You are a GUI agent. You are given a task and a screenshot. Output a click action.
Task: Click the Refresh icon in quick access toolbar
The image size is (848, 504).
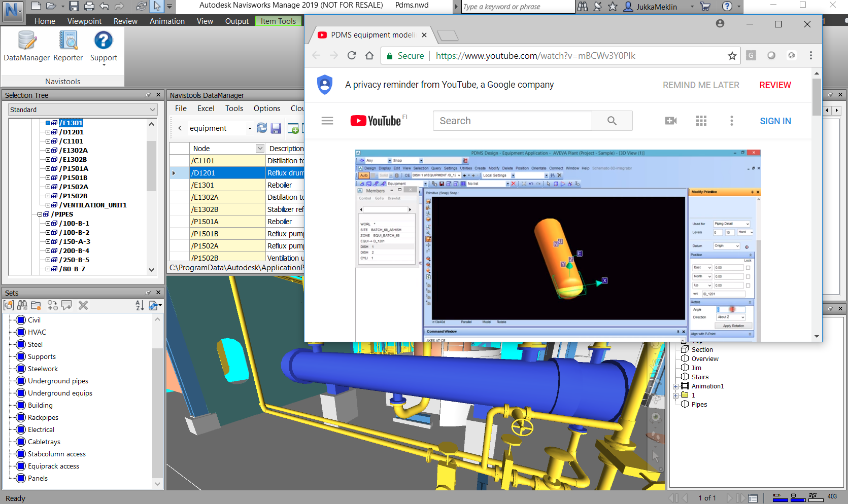[142, 6]
